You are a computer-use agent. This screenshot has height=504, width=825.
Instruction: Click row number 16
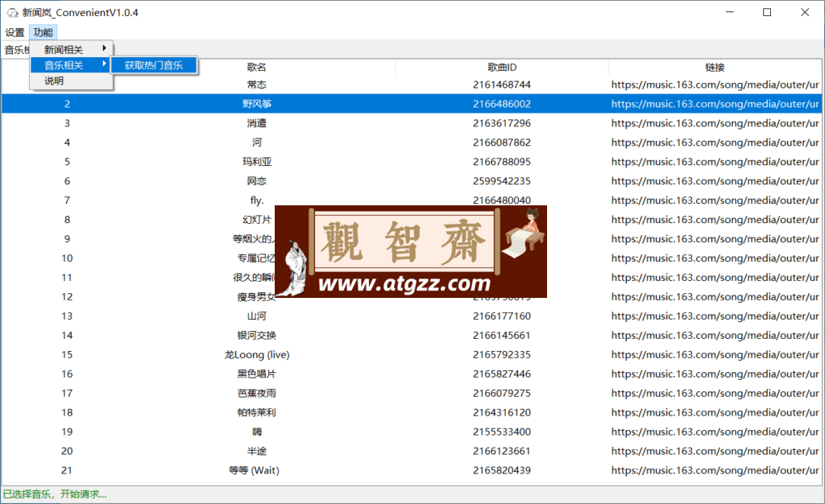[67, 374]
